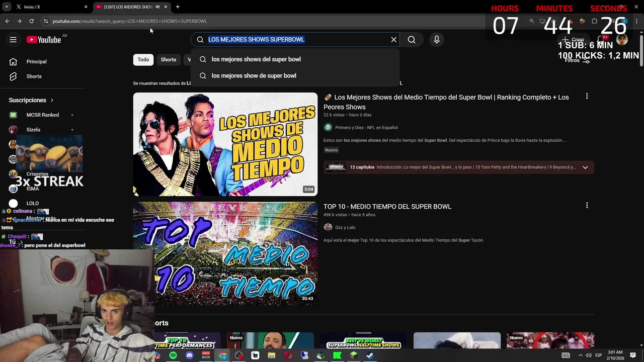Open channel 'Primero y Diez - NFL en Español'

click(366, 128)
